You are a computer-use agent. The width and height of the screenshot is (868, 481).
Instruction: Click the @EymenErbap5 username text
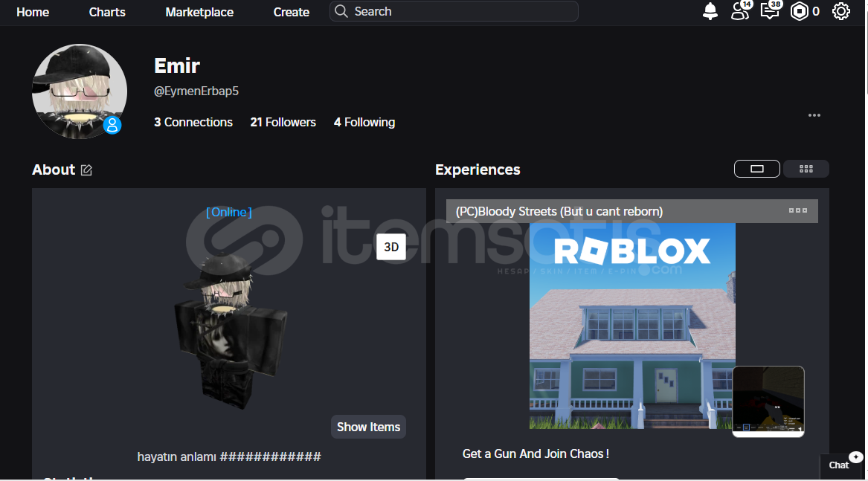point(196,91)
